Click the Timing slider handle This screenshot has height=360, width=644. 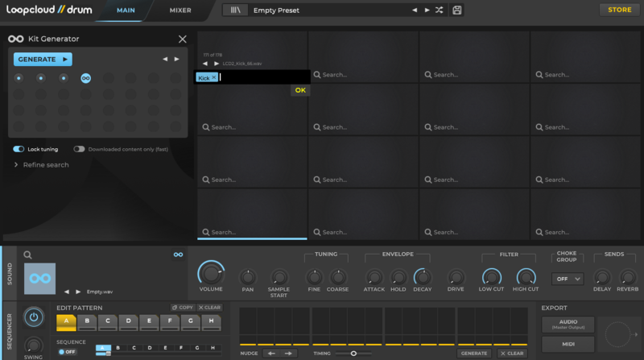click(x=353, y=353)
